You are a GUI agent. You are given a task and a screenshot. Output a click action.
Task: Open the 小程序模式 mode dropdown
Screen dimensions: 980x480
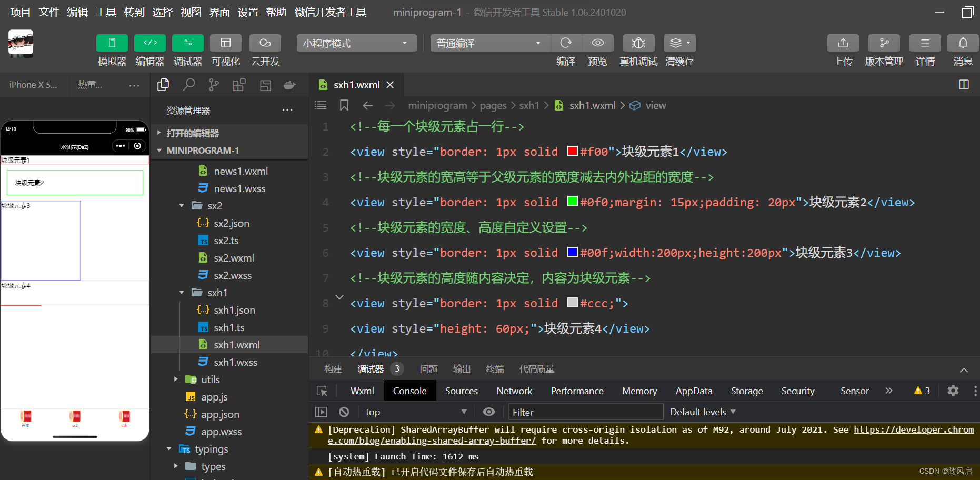356,43
